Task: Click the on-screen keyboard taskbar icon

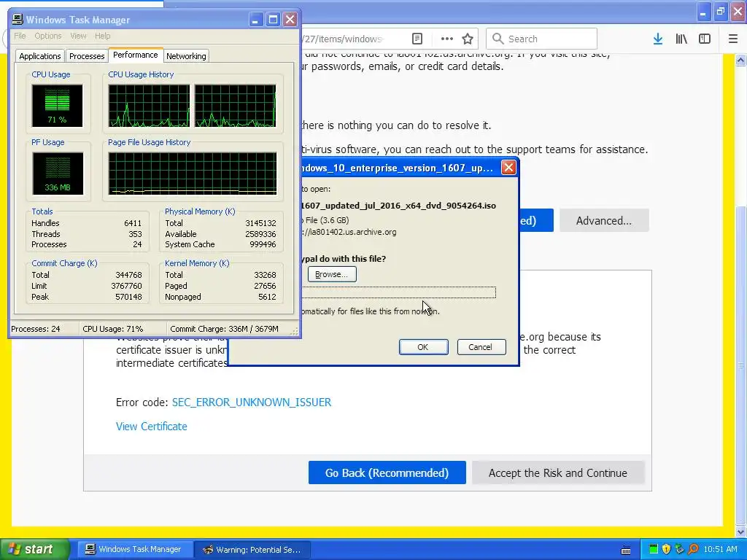Action: pyautogui.click(x=626, y=550)
